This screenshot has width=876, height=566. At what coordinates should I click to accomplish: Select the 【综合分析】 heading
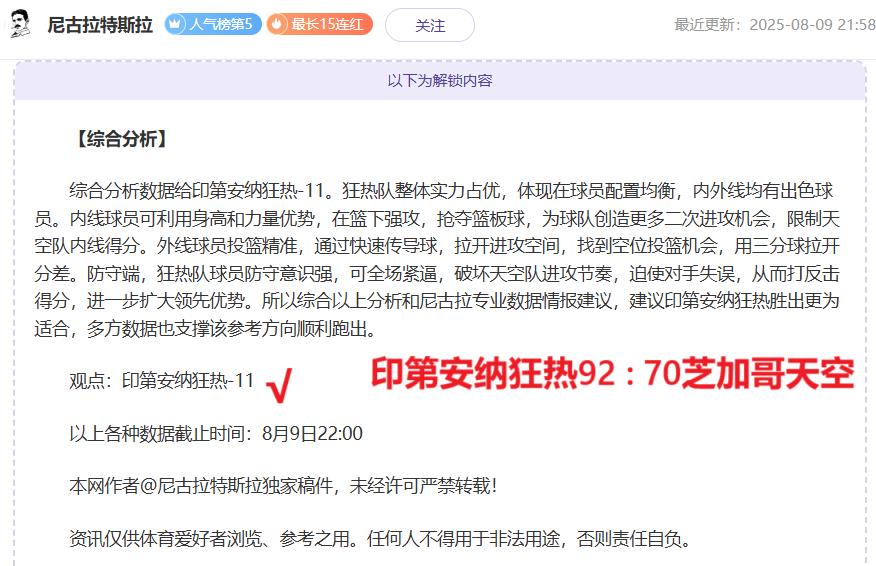click(x=121, y=139)
